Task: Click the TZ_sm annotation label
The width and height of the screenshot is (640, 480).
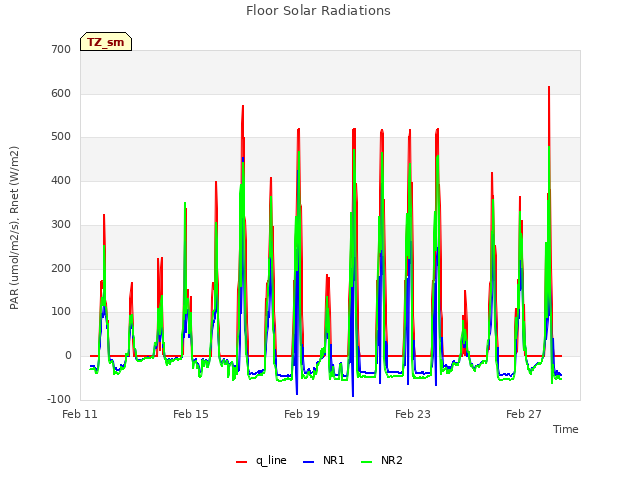Action: coord(106,42)
